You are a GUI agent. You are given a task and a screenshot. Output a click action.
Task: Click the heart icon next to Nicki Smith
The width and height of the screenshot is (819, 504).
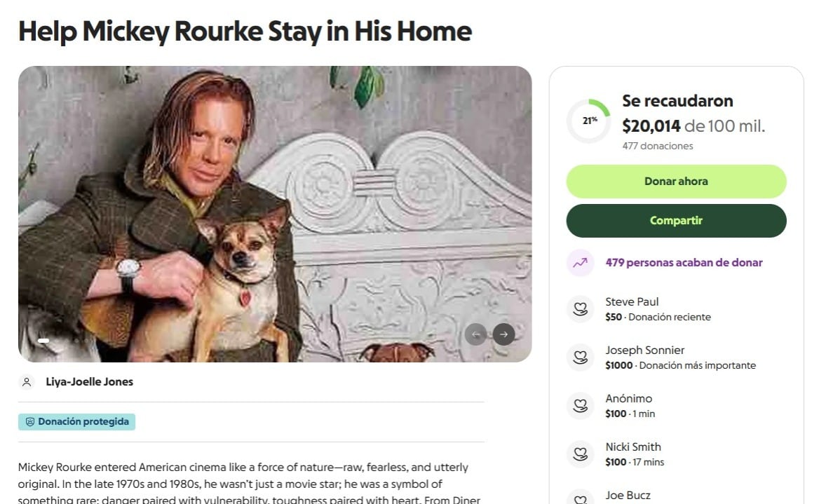click(x=580, y=454)
